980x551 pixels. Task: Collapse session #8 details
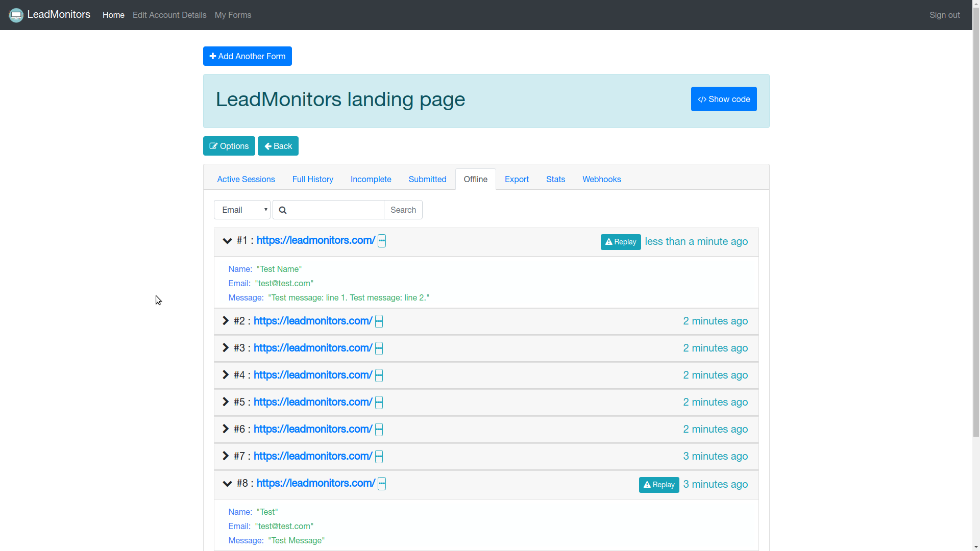tap(227, 484)
